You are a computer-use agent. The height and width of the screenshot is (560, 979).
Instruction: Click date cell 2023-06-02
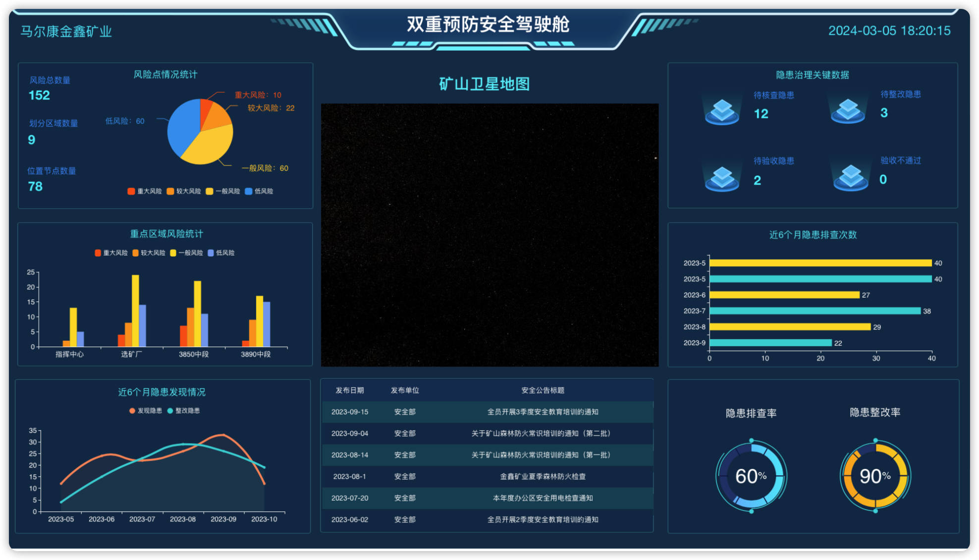click(x=350, y=519)
